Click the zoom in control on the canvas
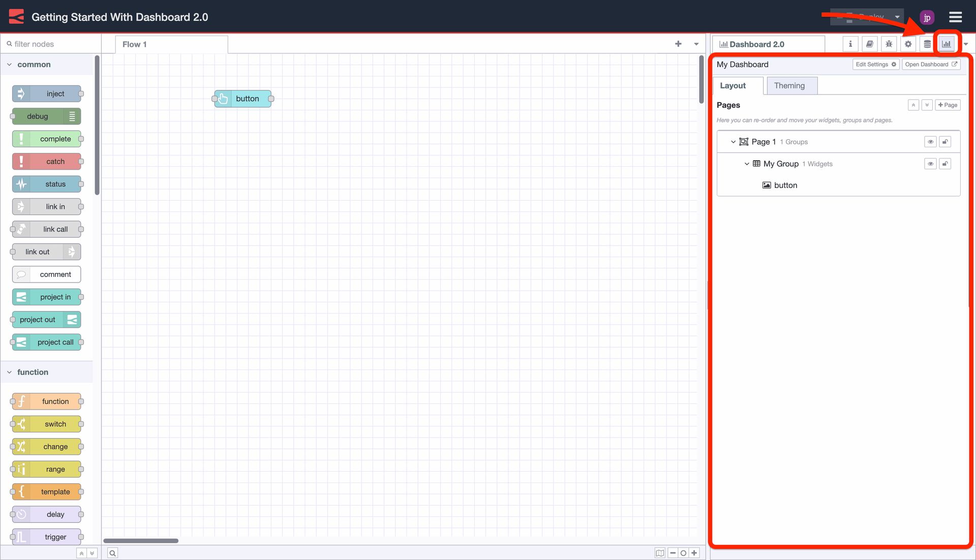 pyautogui.click(x=694, y=553)
